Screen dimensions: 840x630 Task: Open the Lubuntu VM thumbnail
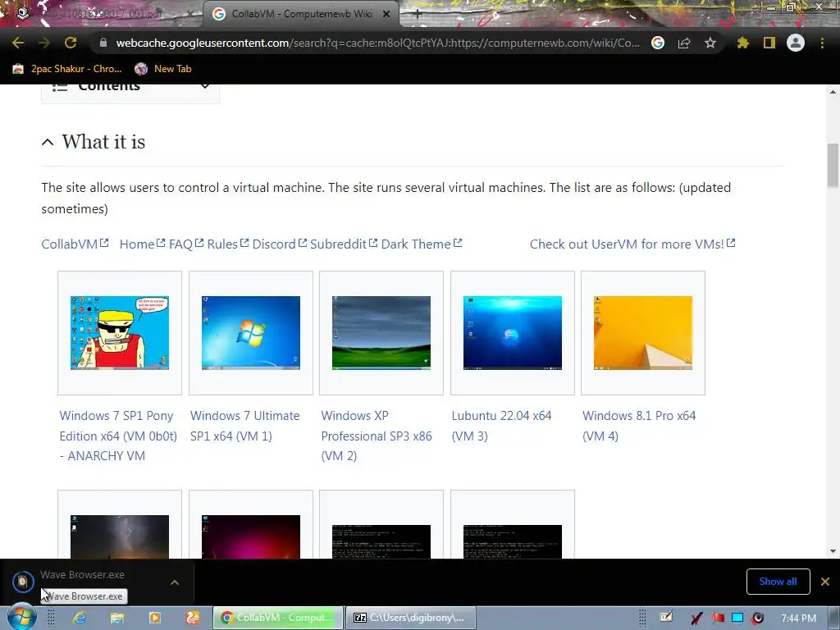pyautogui.click(x=513, y=333)
